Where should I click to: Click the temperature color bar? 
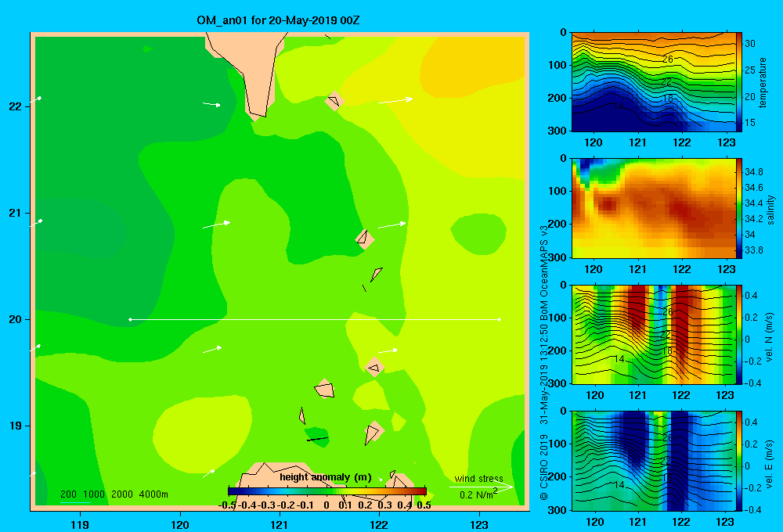(x=739, y=82)
